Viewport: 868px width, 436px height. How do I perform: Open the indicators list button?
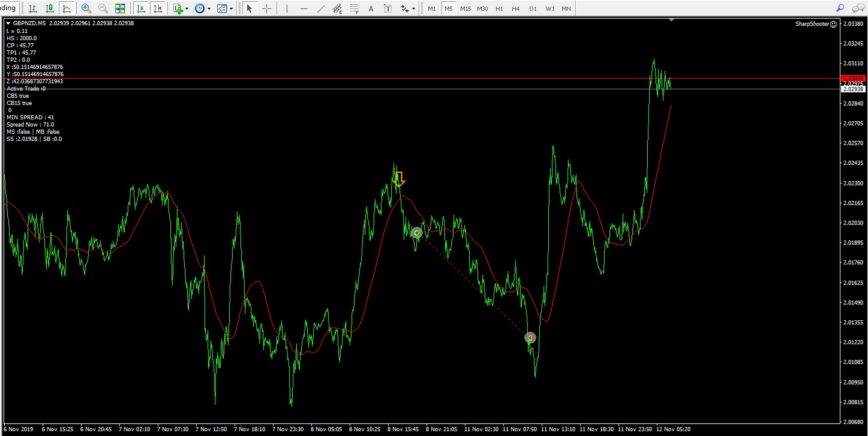[178, 8]
